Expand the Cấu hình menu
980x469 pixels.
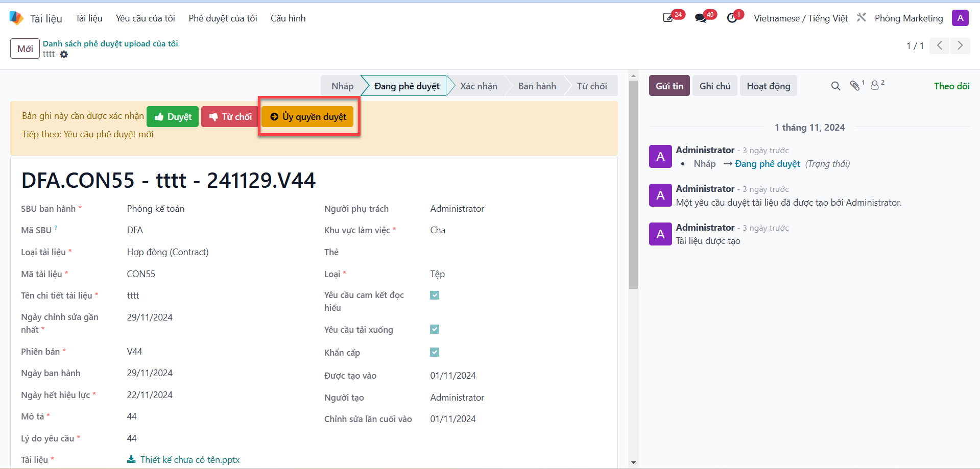click(288, 18)
